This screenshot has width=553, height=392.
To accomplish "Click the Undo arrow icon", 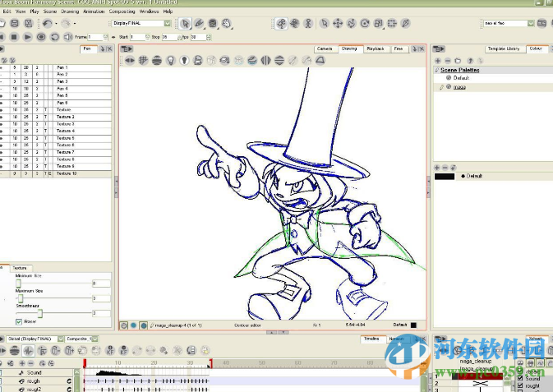I will pos(47,23).
